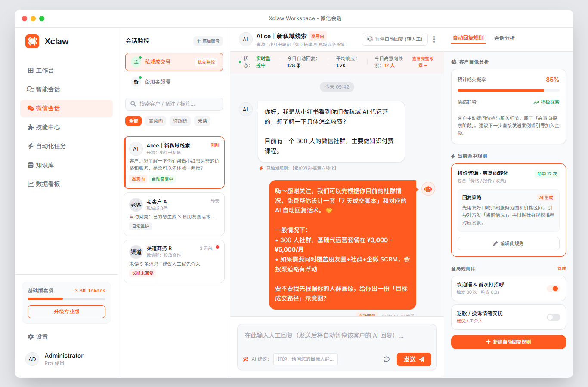
Task: Select the 高意向 filter tab
Action: coord(155,121)
